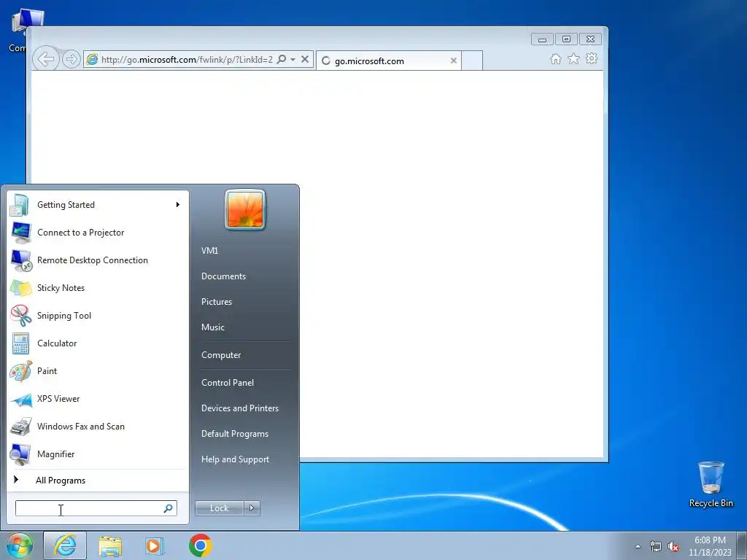Open a new tab in Internet Explorer
This screenshot has height=560, width=747.
tap(472, 61)
